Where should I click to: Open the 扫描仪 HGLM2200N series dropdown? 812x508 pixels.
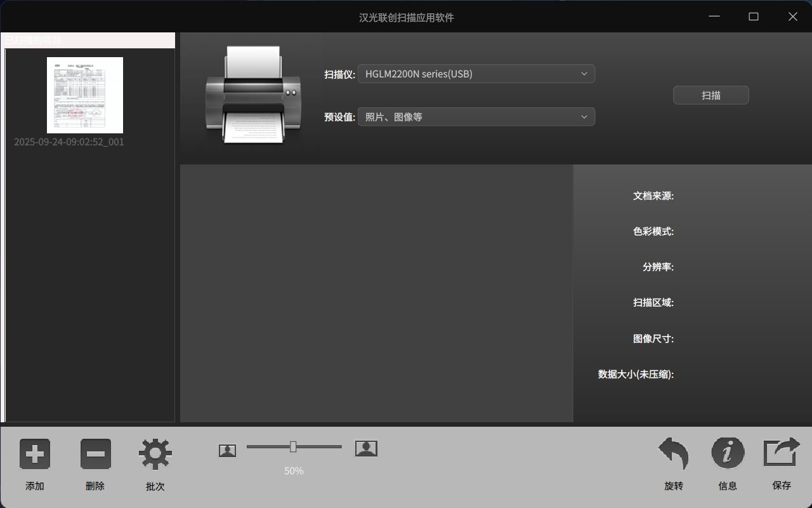coord(476,74)
